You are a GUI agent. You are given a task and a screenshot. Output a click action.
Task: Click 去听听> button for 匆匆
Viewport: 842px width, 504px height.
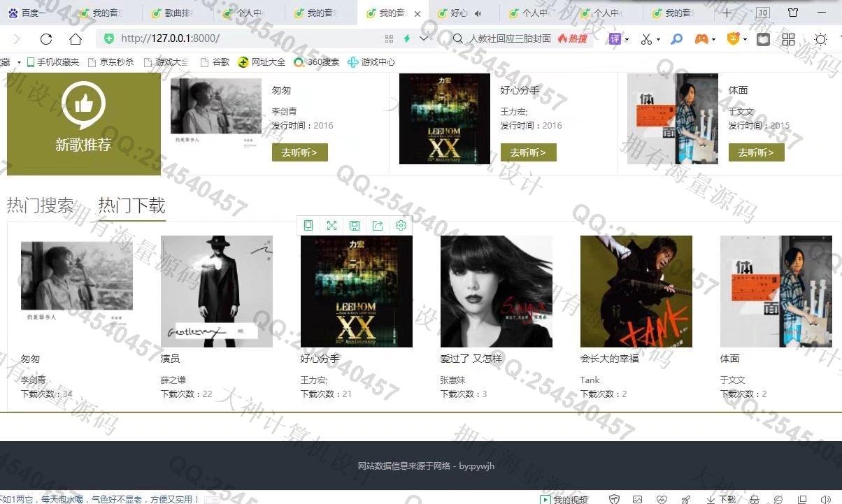click(299, 152)
